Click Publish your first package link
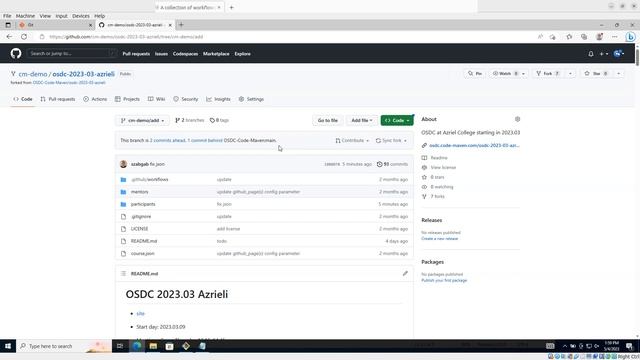 [x=444, y=280]
